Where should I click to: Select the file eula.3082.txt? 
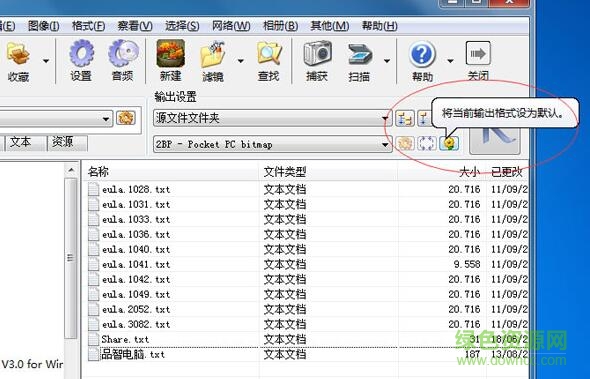point(136,324)
